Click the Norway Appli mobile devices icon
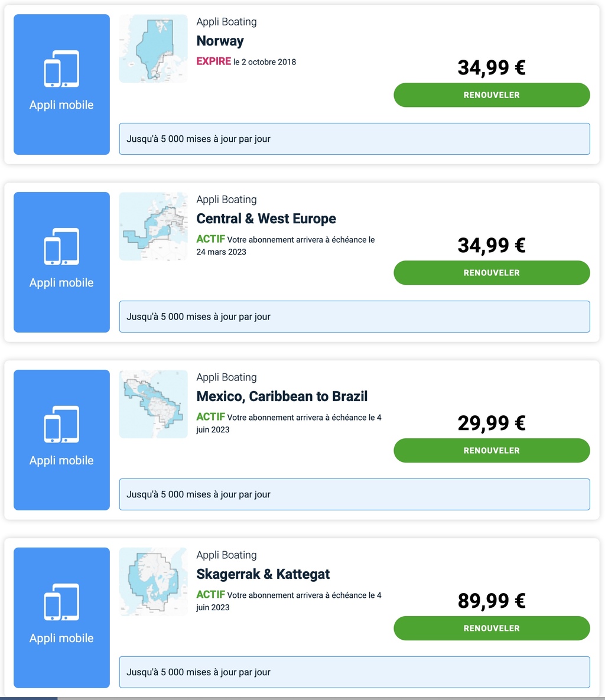 tap(61, 69)
